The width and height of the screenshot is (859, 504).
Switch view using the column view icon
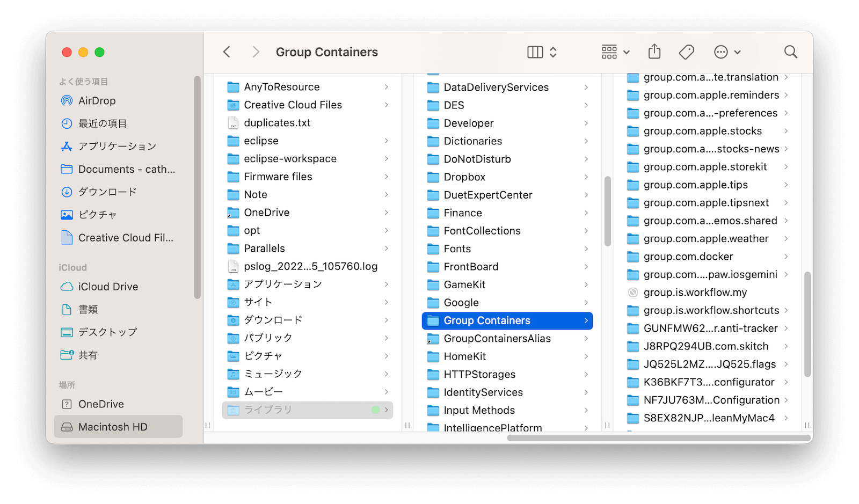(x=535, y=52)
